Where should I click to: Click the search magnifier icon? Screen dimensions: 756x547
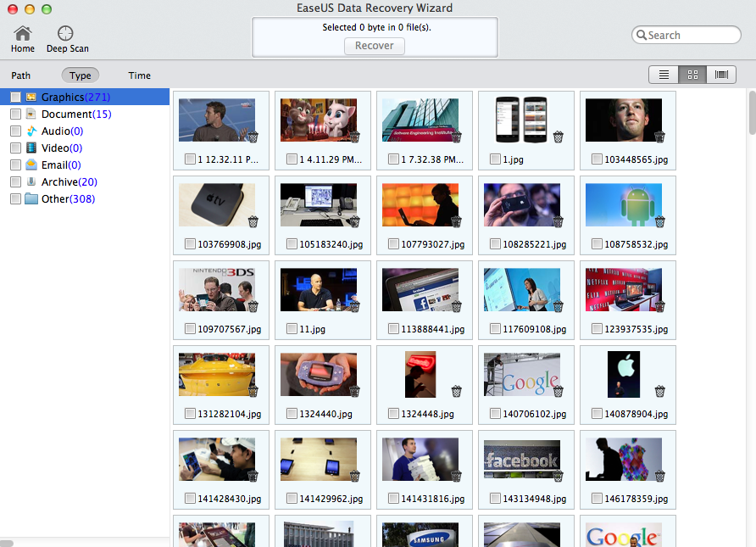(642, 35)
